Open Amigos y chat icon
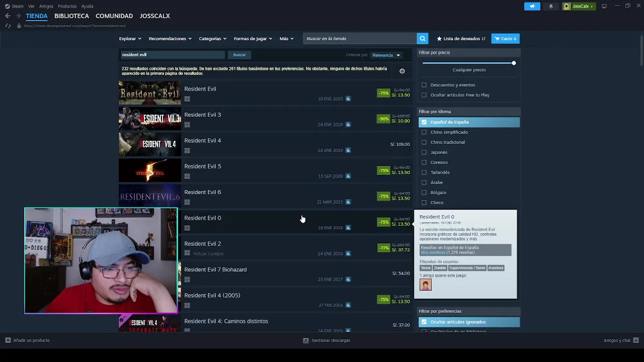This screenshot has width=644, height=362. click(636, 340)
